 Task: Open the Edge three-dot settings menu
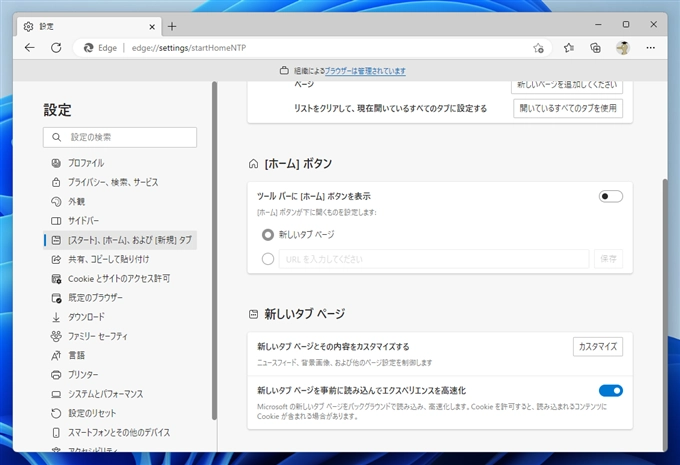[651, 48]
